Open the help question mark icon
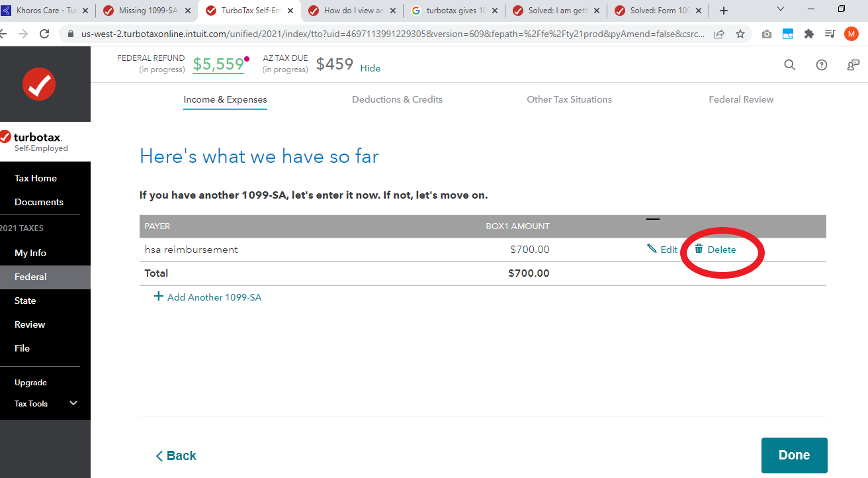This screenshot has height=478, width=868. 822,65
